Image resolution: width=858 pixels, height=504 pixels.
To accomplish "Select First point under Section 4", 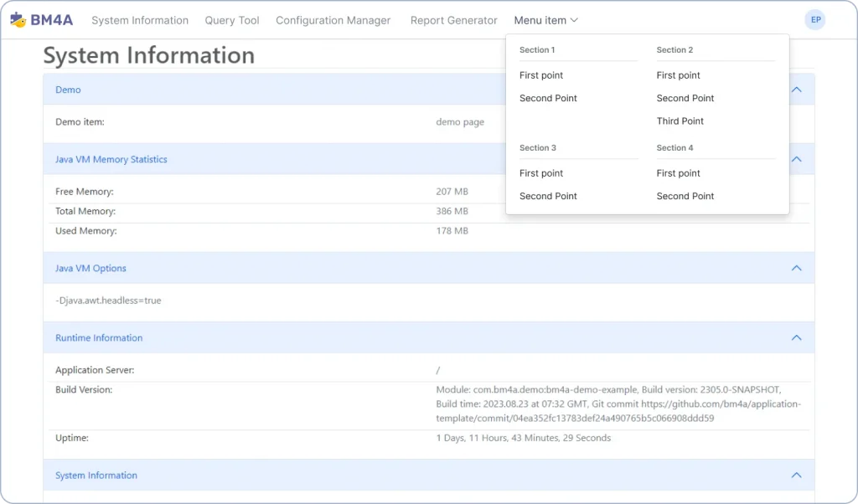I will 679,173.
